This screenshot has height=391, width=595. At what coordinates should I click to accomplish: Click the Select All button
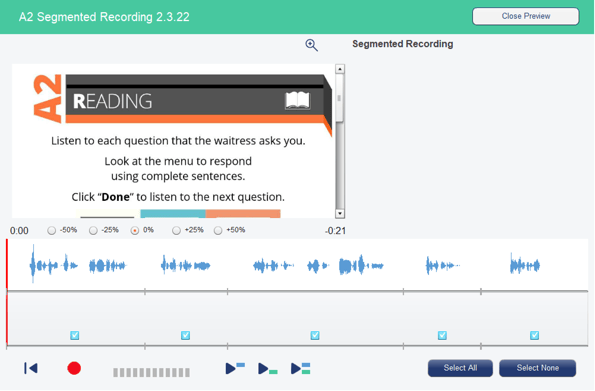(460, 368)
